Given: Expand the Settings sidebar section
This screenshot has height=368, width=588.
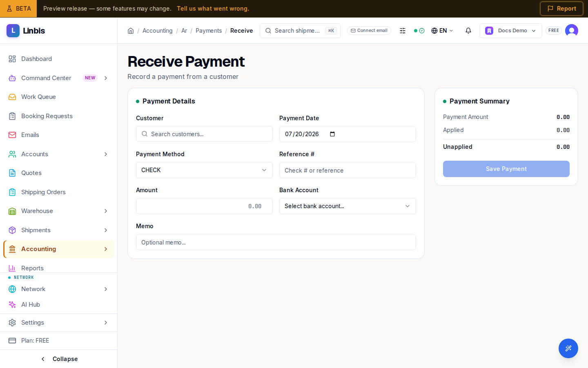Looking at the screenshot, I should coord(106,323).
